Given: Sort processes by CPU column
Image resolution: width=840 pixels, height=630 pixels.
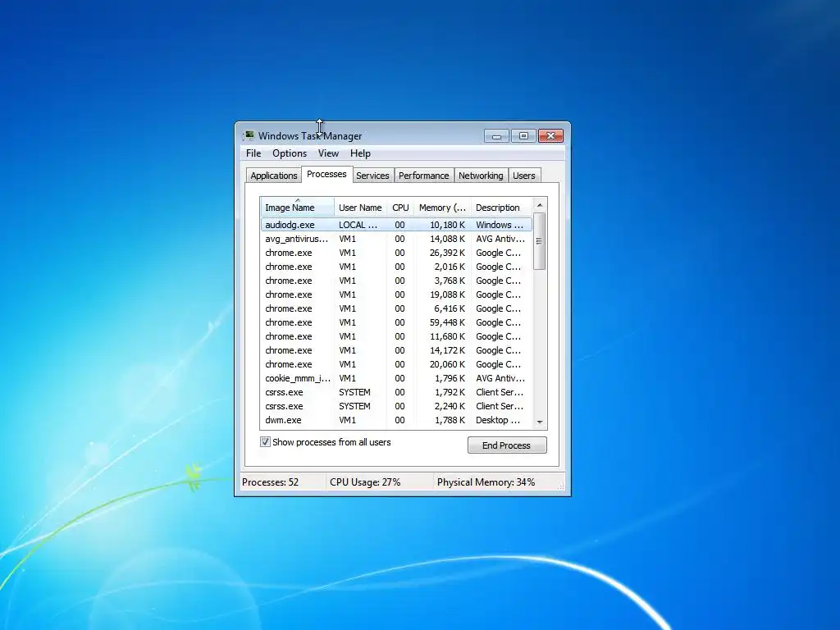Looking at the screenshot, I should [400, 208].
